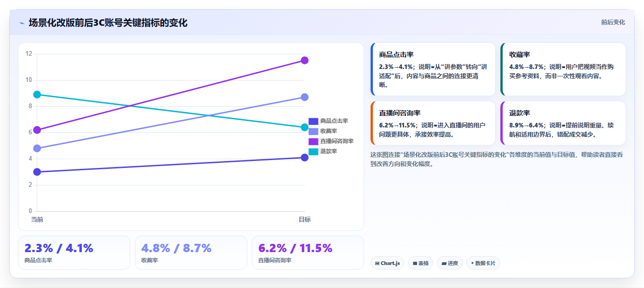The height and width of the screenshot is (288, 644).
Task: Click the 当前 x-axis label
Action: point(37,219)
